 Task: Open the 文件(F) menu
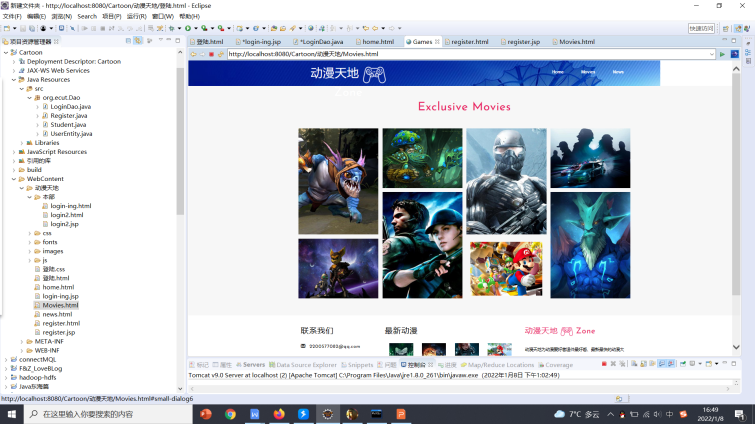[x=12, y=16]
